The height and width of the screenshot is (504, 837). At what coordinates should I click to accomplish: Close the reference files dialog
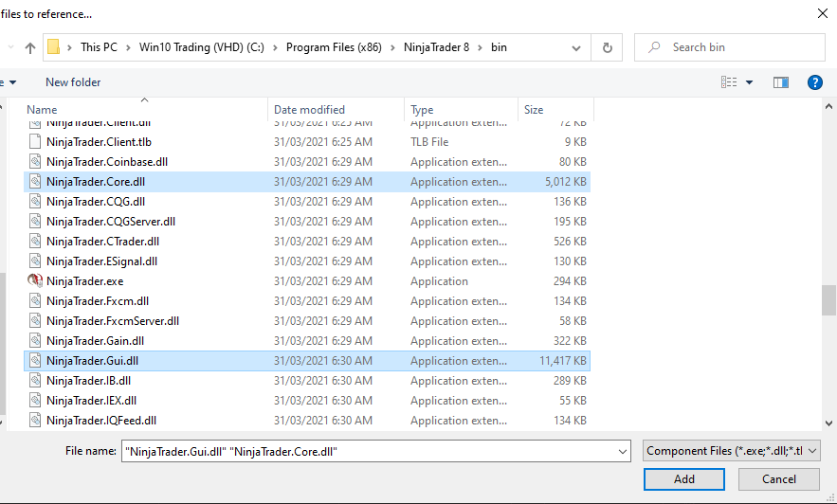click(x=823, y=14)
